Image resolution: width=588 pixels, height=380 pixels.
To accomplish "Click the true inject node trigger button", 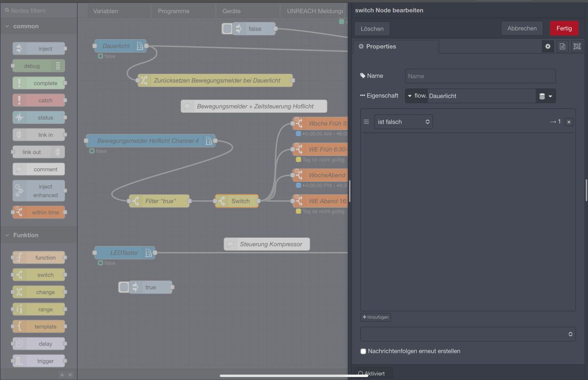I will tap(124, 287).
